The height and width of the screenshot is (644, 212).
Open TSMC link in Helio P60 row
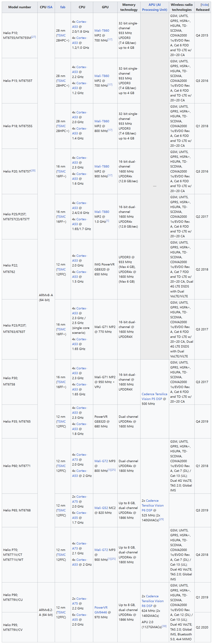pyautogui.click(x=61, y=466)
